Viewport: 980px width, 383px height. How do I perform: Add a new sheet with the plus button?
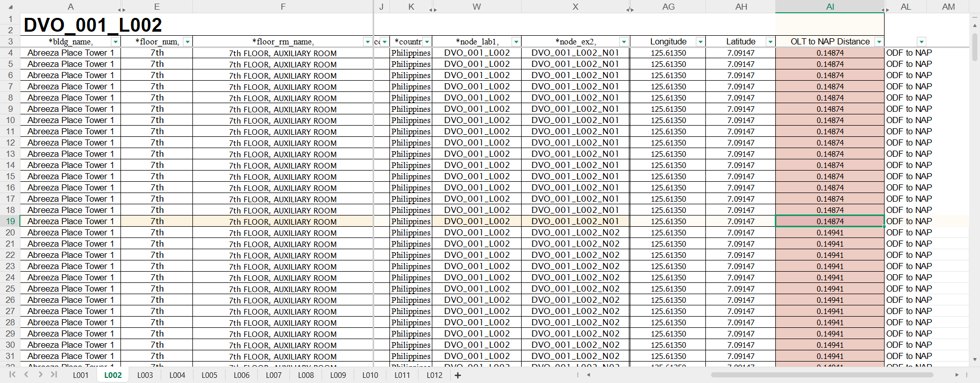point(458,375)
